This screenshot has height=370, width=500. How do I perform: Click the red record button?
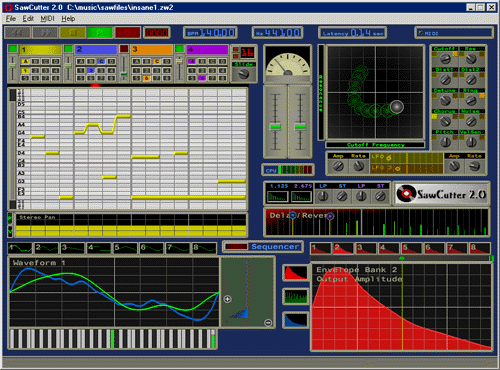point(127,33)
